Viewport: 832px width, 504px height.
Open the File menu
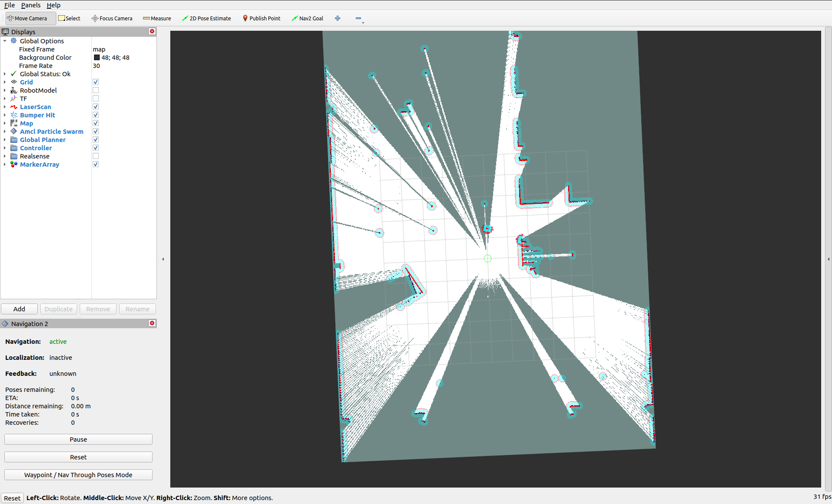(x=10, y=5)
